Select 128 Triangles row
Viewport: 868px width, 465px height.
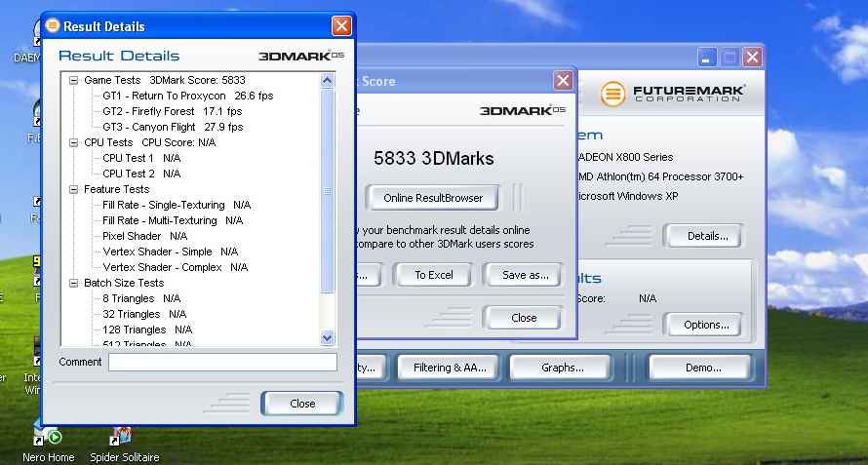(x=147, y=329)
